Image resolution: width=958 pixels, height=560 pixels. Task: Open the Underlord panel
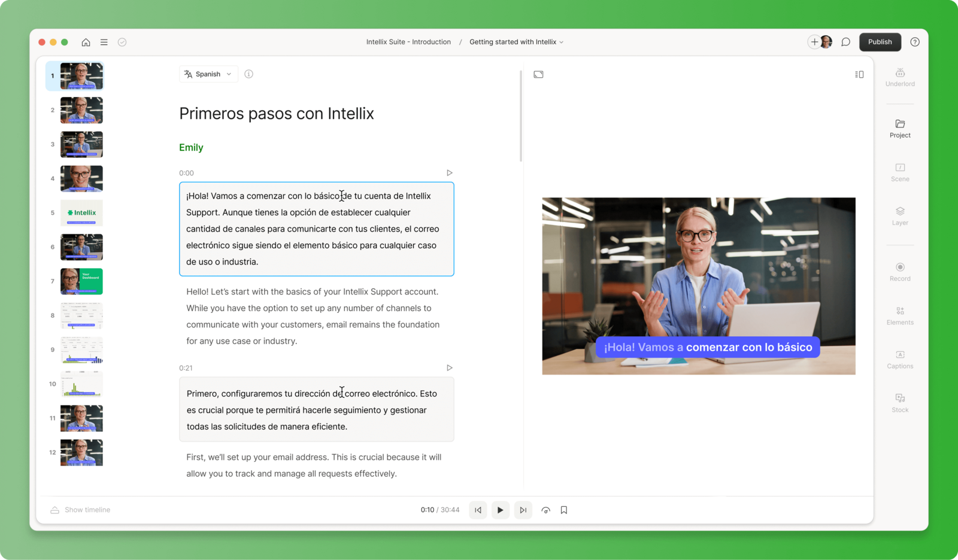pyautogui.click(x=899, y=78)
